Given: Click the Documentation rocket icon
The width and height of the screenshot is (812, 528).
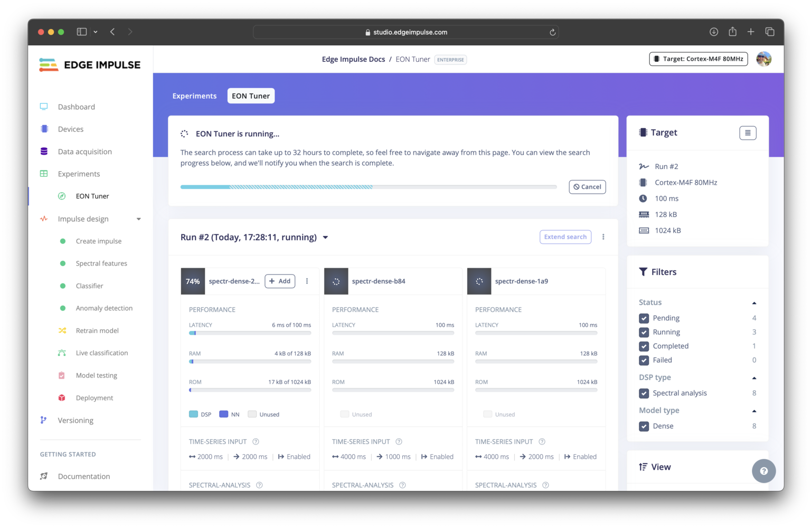Looking at the screenshot, I should [x=44, y=476].
